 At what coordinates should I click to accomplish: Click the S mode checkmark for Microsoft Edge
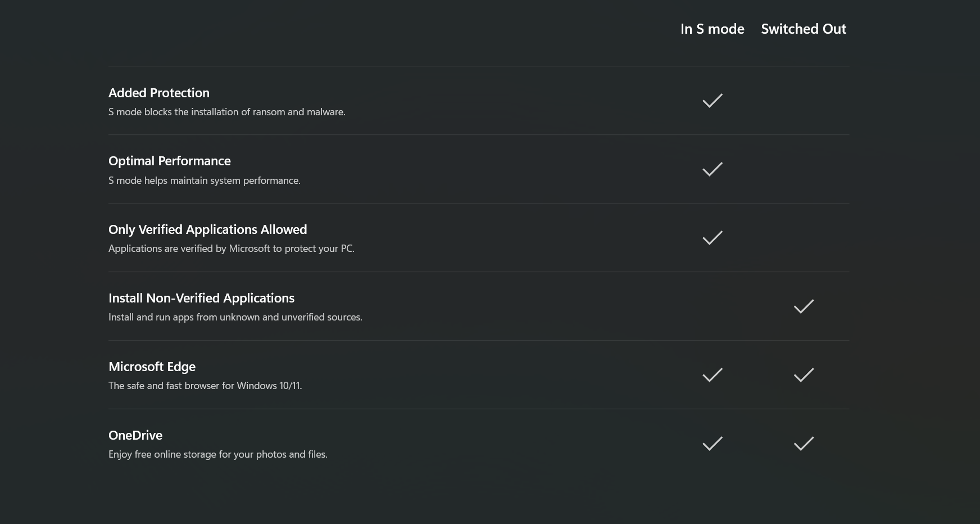[712, 375]
